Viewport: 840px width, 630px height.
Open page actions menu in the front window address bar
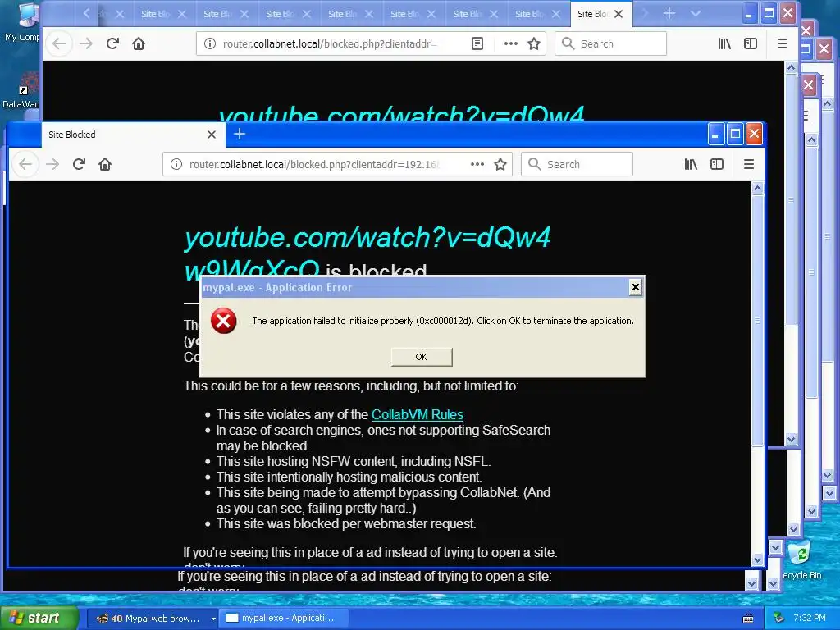(477, 164)
